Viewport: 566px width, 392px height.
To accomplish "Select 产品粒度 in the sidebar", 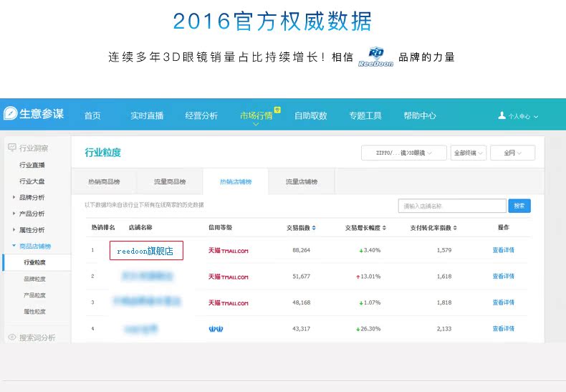I will coord(34,295).
